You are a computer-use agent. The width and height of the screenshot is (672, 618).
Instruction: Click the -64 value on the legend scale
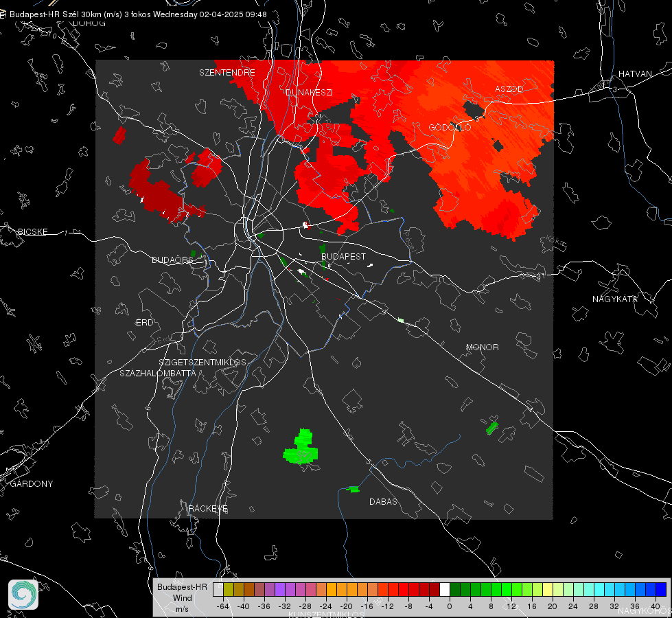pos(223,606)
